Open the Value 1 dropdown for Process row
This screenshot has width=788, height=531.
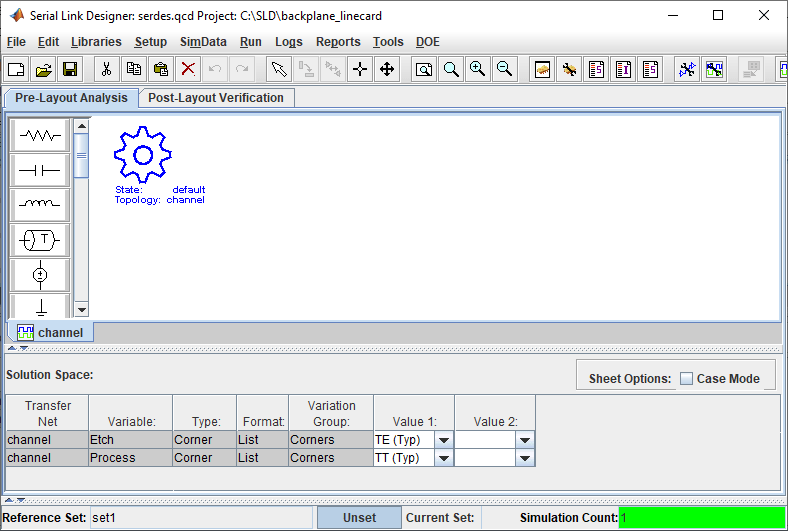click(x=444, y=458)
